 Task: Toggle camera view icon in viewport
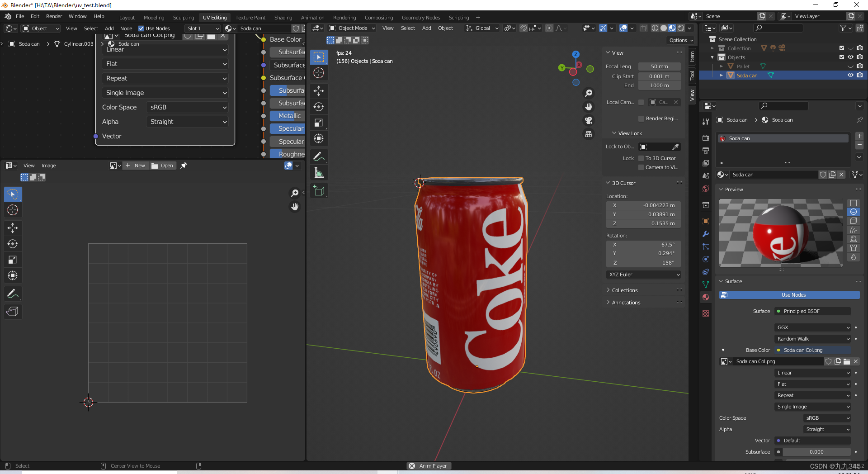[589, 120]
